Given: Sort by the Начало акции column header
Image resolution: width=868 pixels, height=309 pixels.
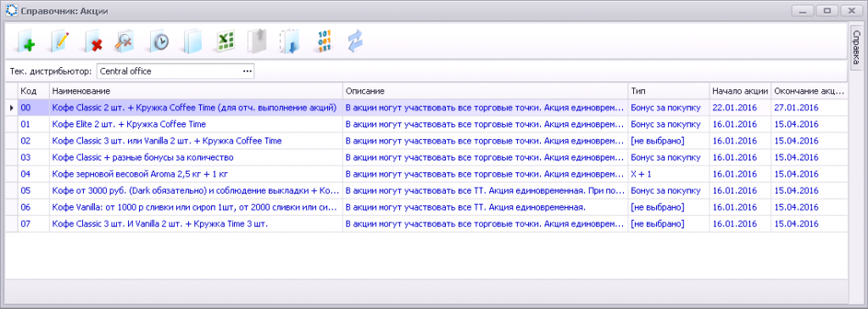Looking at the screenshot, I should (x=740, y=91).
